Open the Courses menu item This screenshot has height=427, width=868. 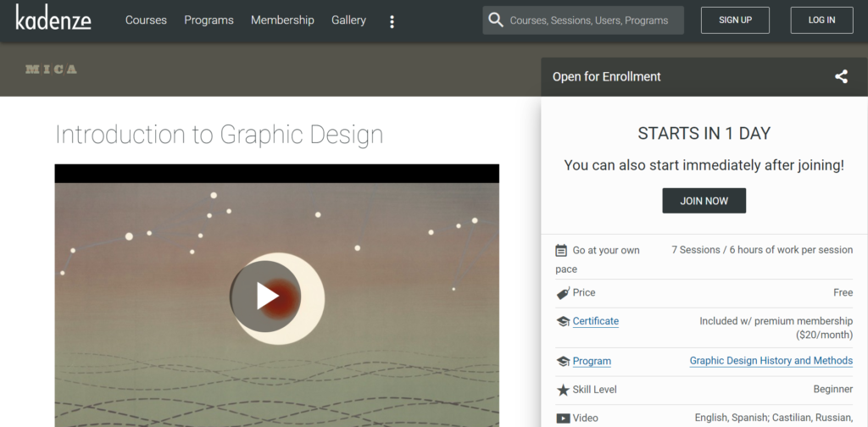146,20
